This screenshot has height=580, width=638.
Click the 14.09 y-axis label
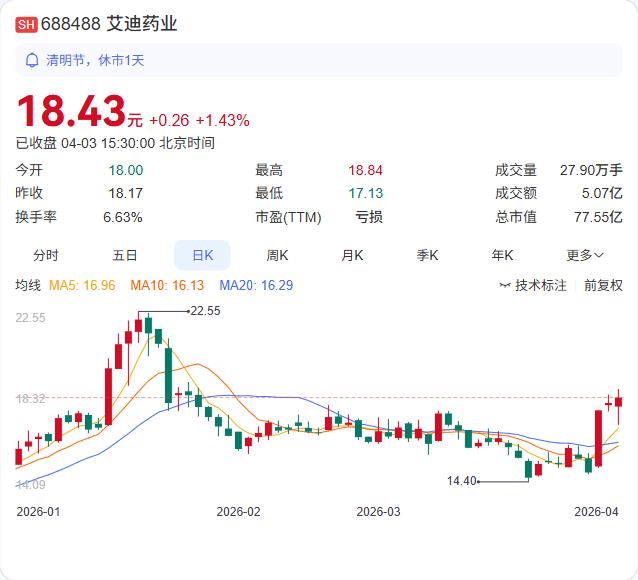pos(31,485)
